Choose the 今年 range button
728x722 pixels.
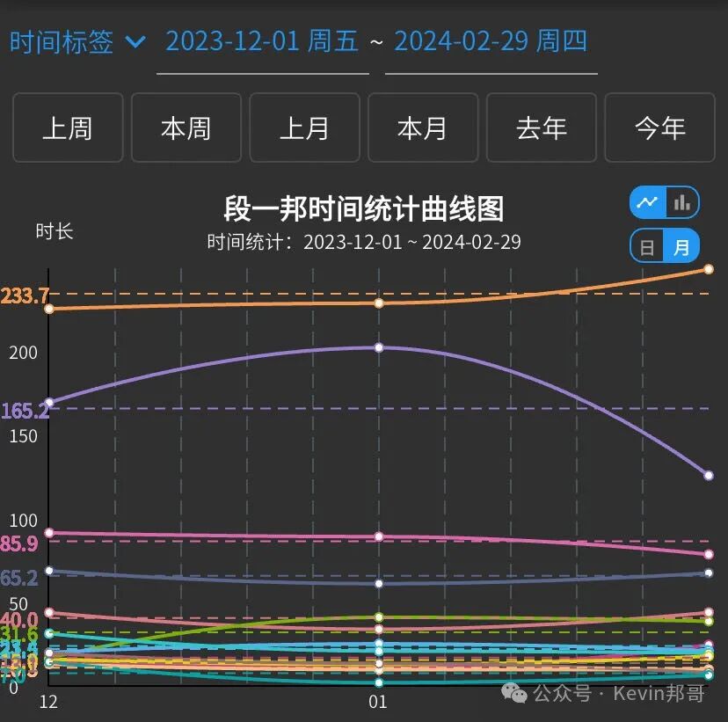(659, 128)
